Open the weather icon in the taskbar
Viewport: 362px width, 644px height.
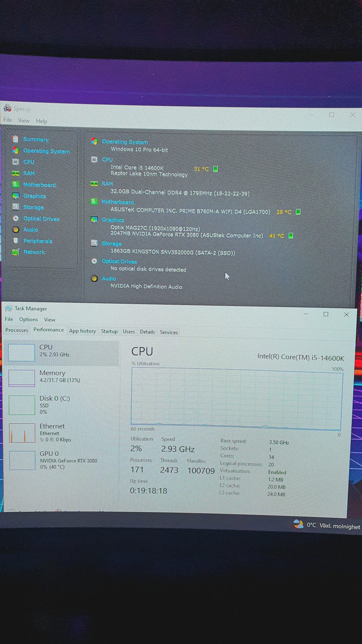(298, 524)
